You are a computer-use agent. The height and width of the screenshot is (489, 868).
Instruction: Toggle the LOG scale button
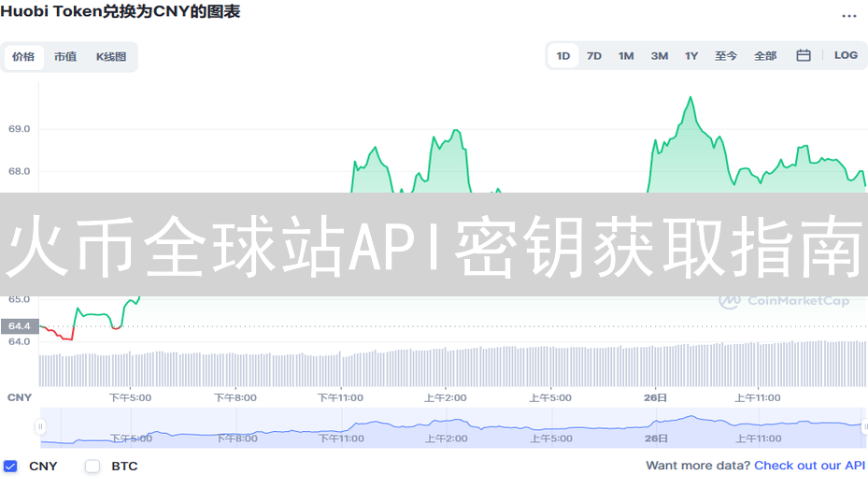[x=846, y=55]
